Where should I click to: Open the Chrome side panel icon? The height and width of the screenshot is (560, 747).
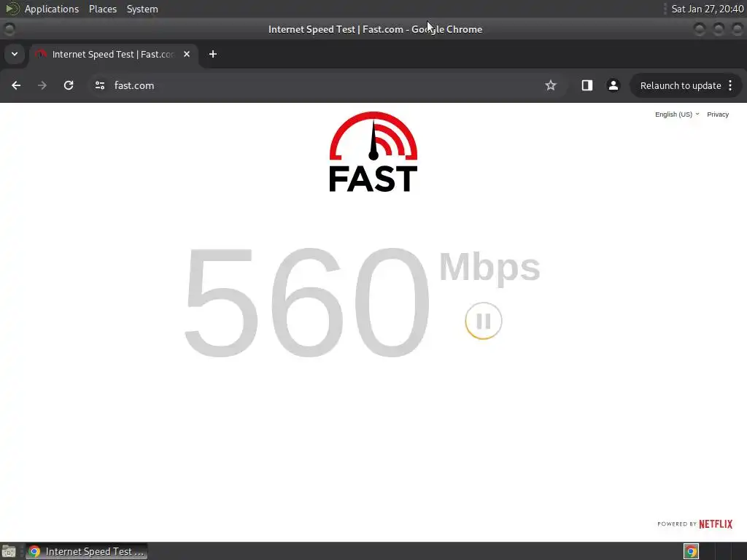[587, 85]
